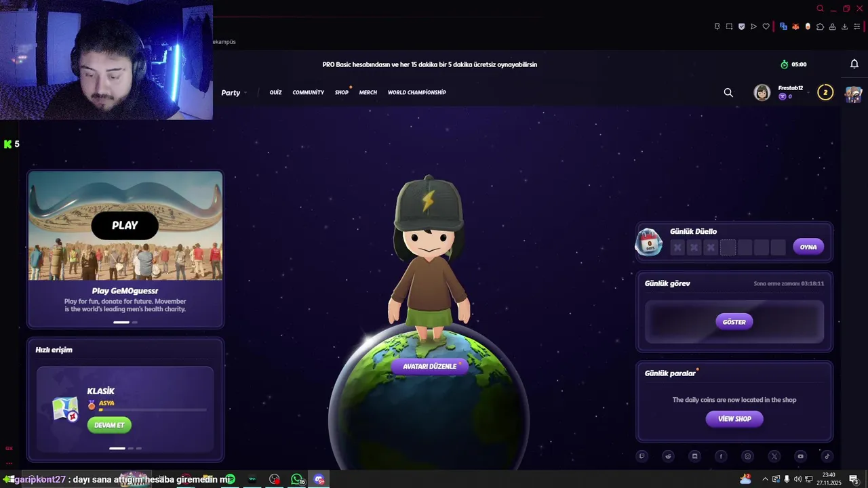Click the browser pin icon
The image size is (868, 488).
point(717,26)
